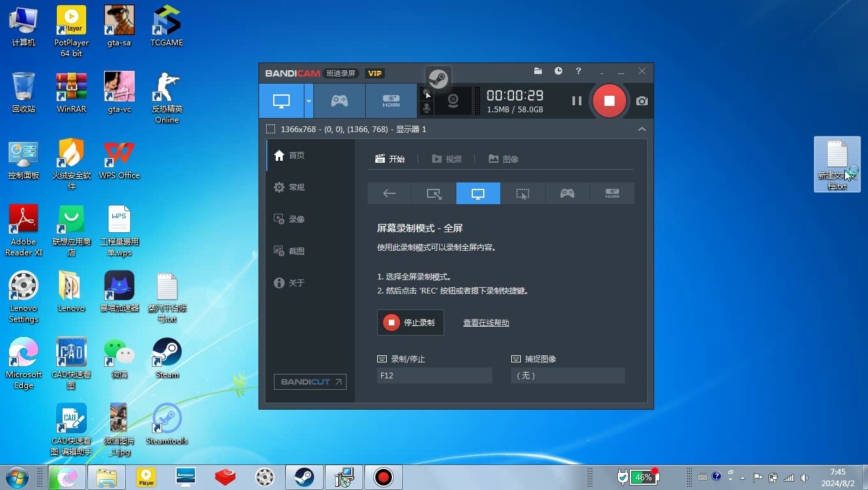Screen dimensions: 868x490
Task: Stop recording with the red round button
Action: (x=610, y=101)
